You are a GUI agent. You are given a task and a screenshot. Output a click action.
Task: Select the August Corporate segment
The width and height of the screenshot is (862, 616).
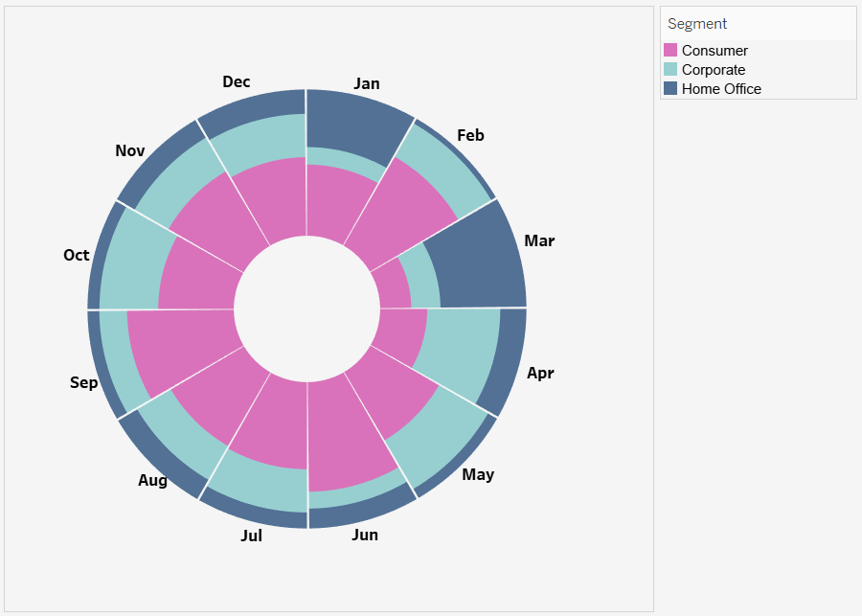click(x=179, y=435)
